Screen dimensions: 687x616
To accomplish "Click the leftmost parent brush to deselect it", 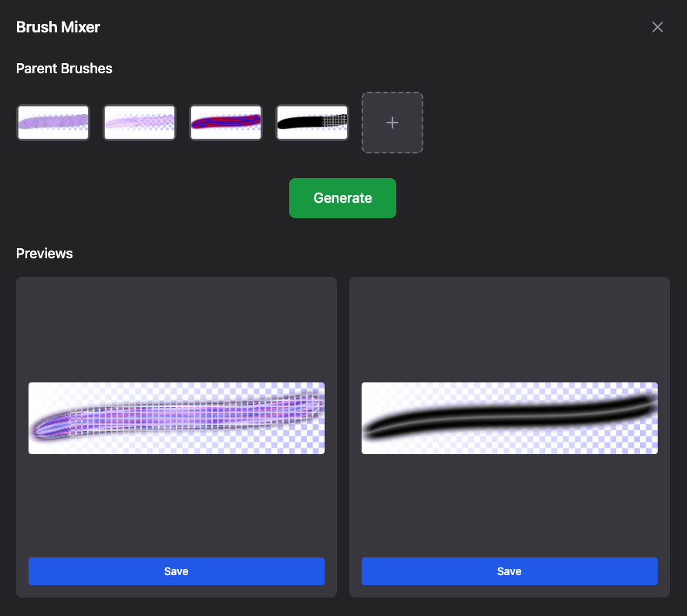I will (x=53, y=122).
